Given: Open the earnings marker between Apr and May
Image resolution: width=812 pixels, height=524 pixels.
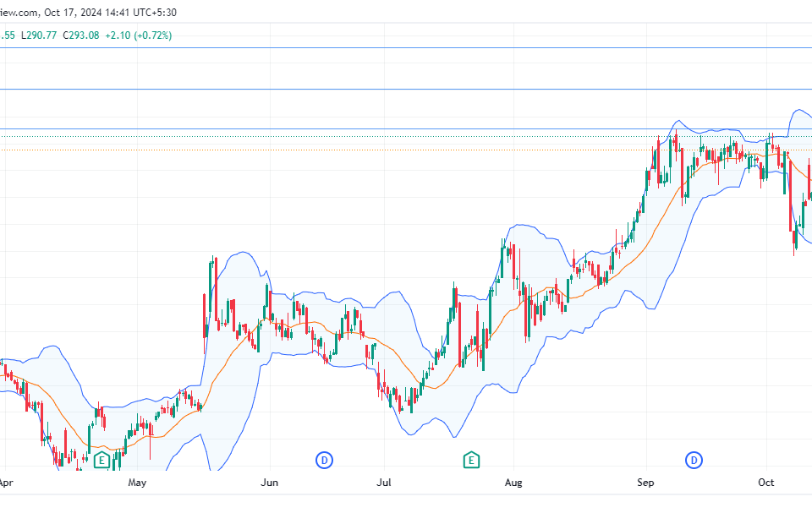Looking at the screenshot, I should [x=102, y=460].
